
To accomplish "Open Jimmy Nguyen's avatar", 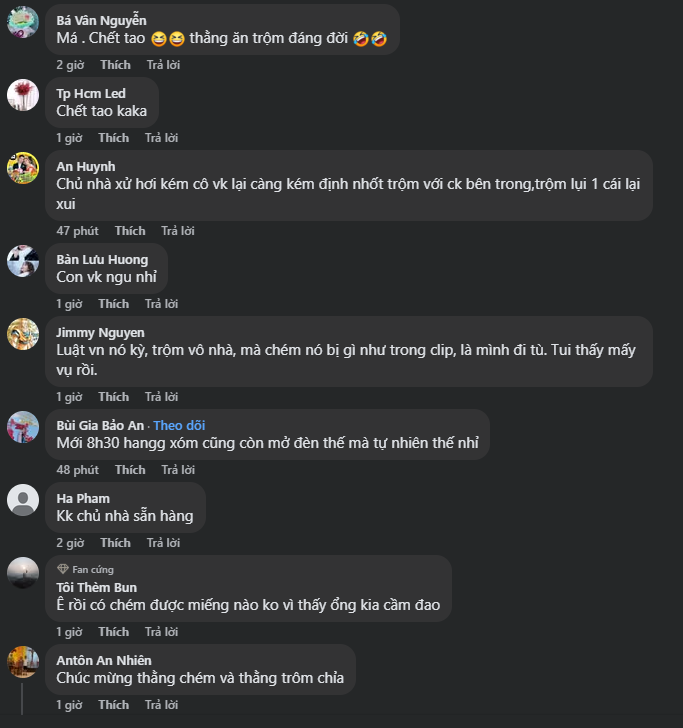I will coord(23,334).
